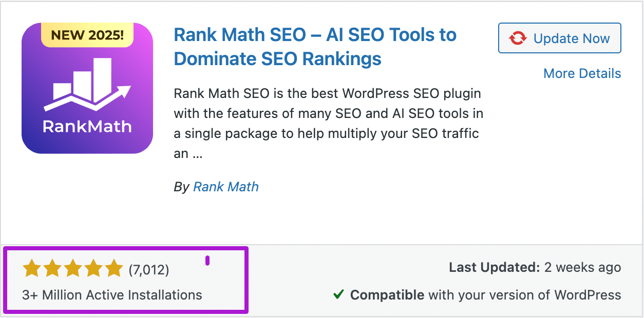Click the red update refresh icon

coord(519,37)
